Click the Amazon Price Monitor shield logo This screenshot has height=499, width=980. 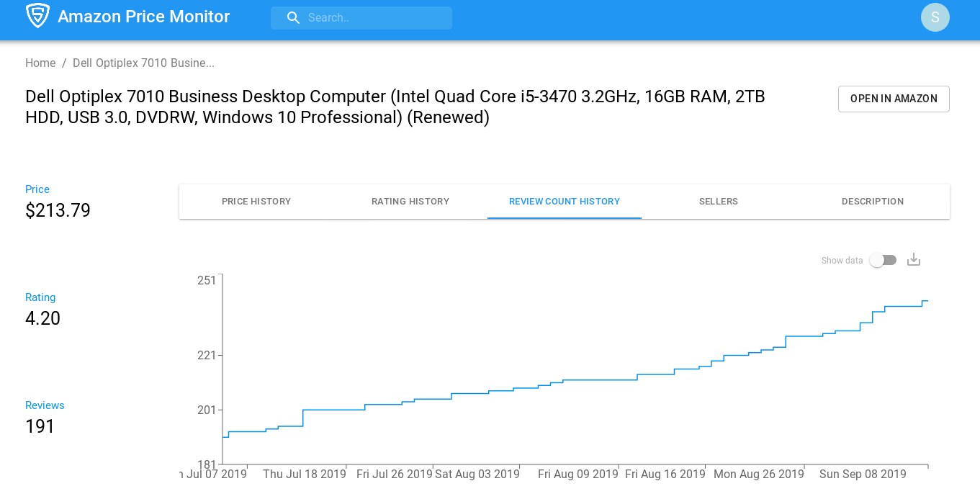pos(37,16)
